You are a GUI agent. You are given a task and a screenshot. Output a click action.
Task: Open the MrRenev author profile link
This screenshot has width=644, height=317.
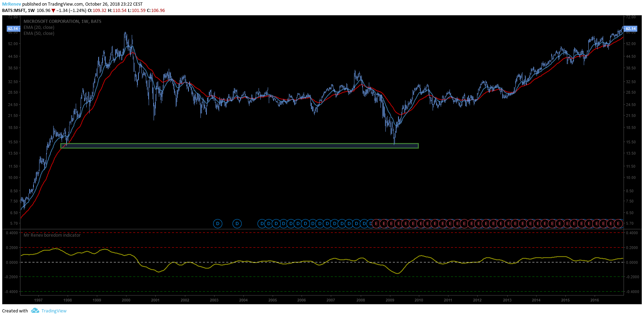tap(12, 4)
